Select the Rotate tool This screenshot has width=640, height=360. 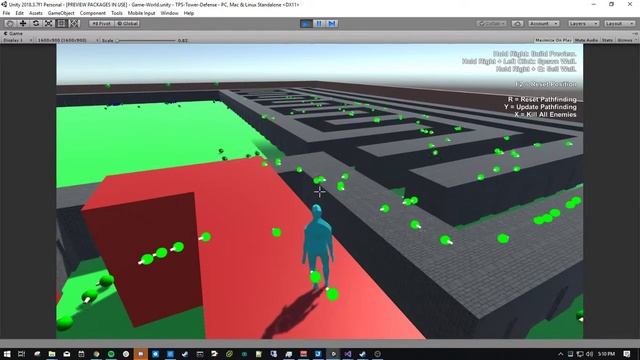[x=36, y=24]
